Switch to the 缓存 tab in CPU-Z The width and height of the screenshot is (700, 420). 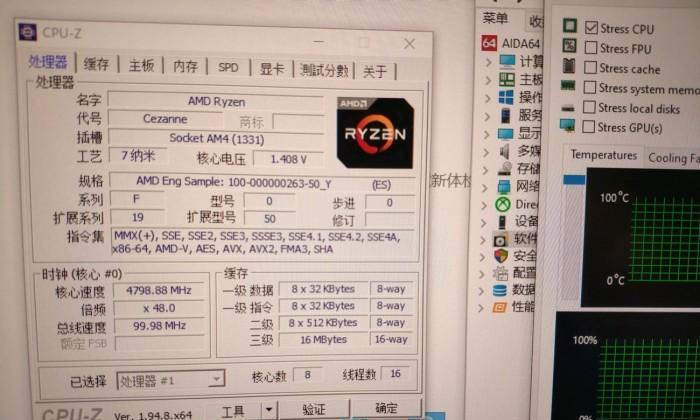(96, 64)
